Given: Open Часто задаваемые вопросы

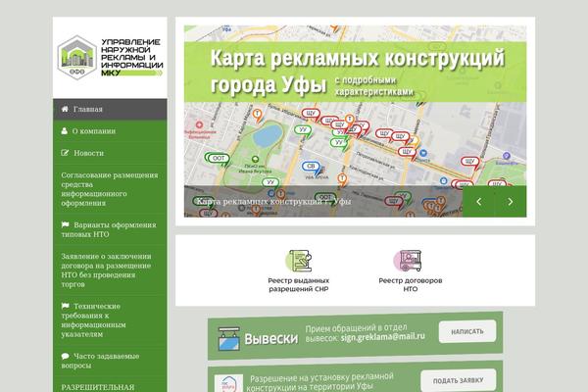Looking at the screenshot, I should click(x=110, y=361).
